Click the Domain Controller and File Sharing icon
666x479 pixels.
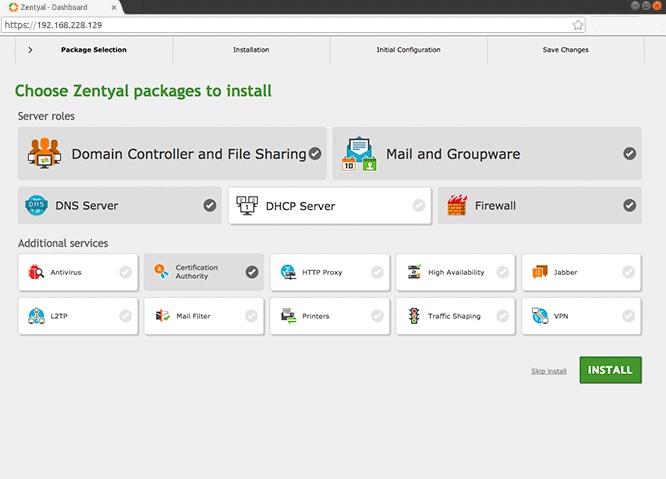45,154
